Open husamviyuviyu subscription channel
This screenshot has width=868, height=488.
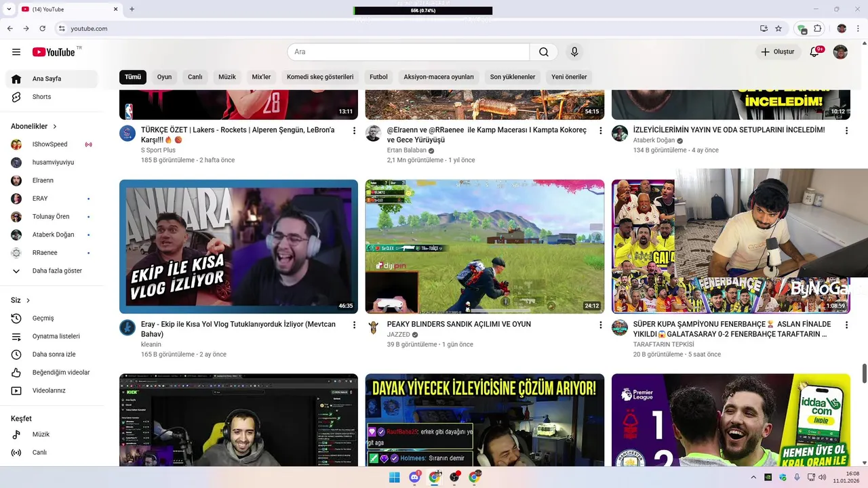[x=52, y=163]
